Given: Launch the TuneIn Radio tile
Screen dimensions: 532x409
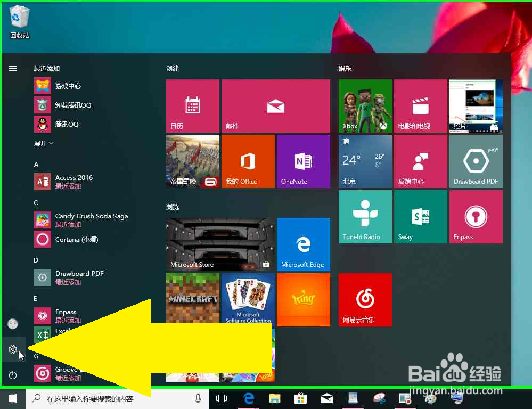Looking at the screenshot, I should coord(365,217).
